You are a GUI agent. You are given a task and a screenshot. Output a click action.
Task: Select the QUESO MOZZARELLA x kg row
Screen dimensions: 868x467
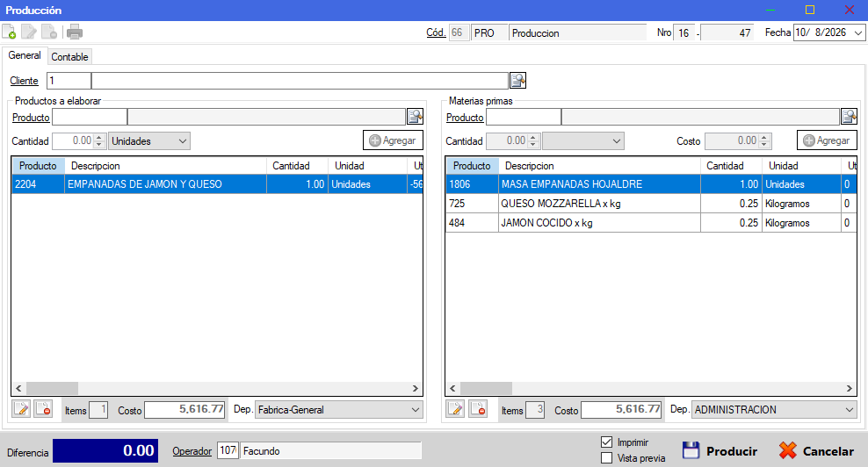pos(651,204)
